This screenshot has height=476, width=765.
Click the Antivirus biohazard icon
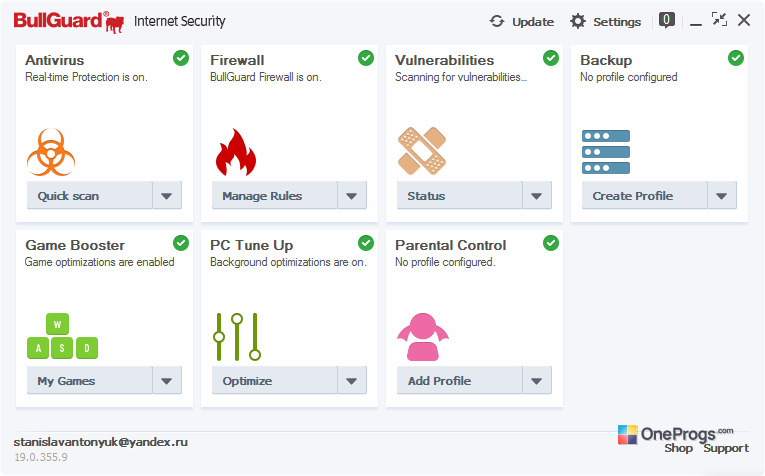(x=51, y=152)
